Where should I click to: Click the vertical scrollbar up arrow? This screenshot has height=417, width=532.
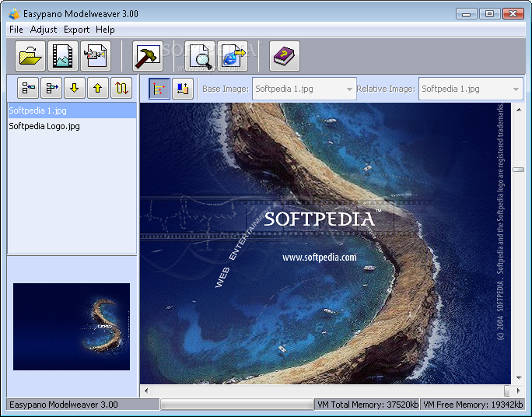click(519, 110)
